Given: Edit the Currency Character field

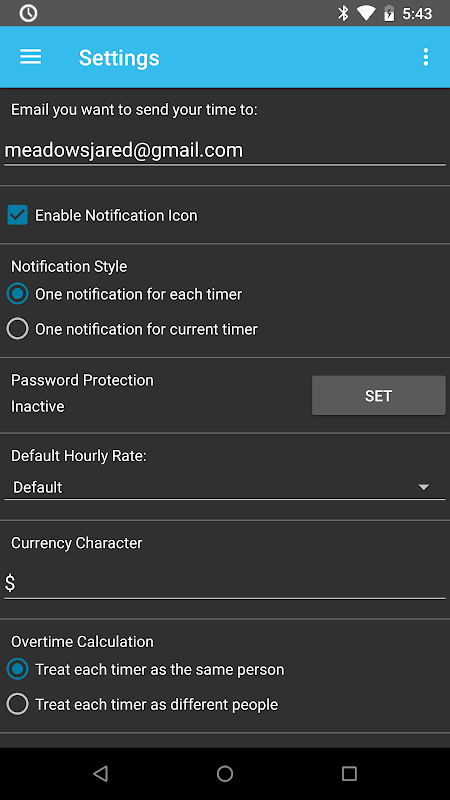Looking at the screenshot, I should pos(224,583).
